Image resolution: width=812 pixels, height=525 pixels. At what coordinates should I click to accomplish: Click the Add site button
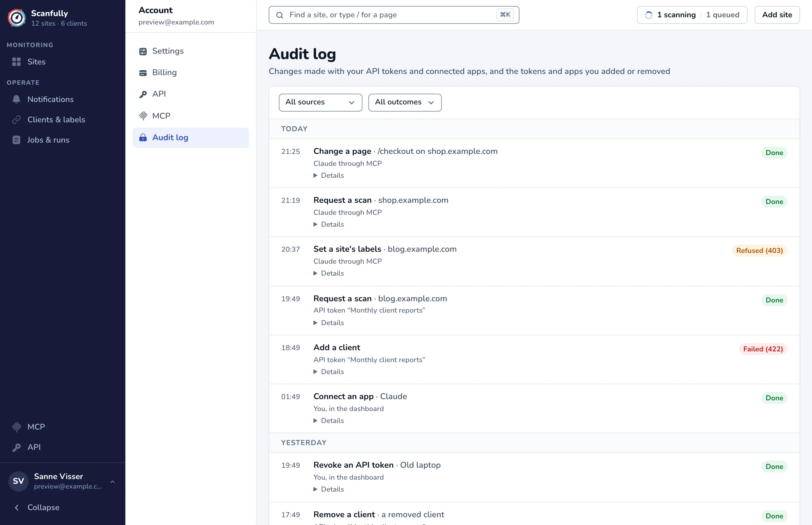pyautogui.click(x=777, y=15)
